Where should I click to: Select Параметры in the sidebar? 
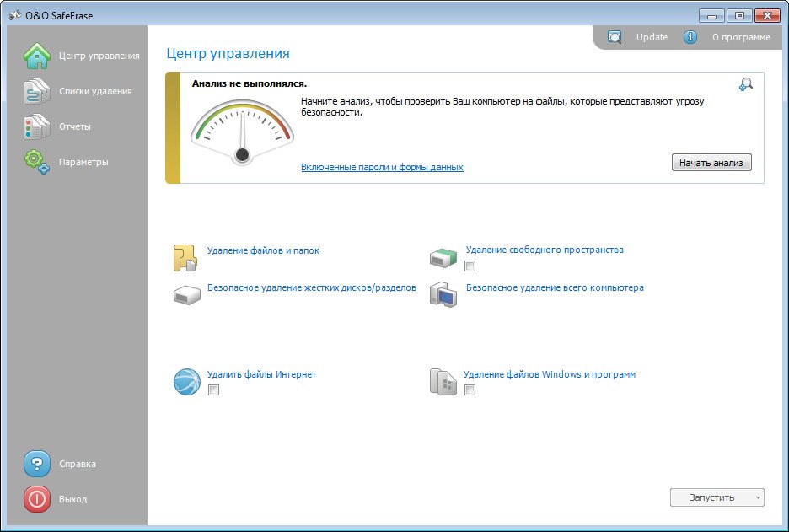tap(83, 162)
